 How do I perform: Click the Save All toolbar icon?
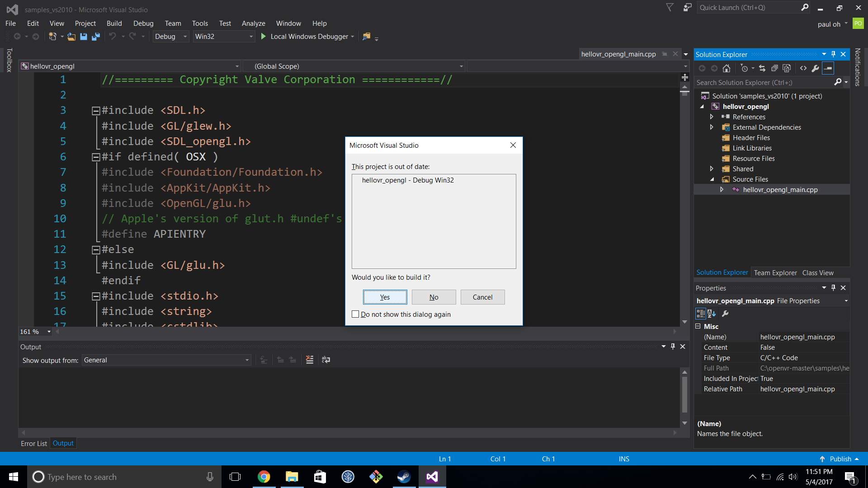(x=96, y=37)
